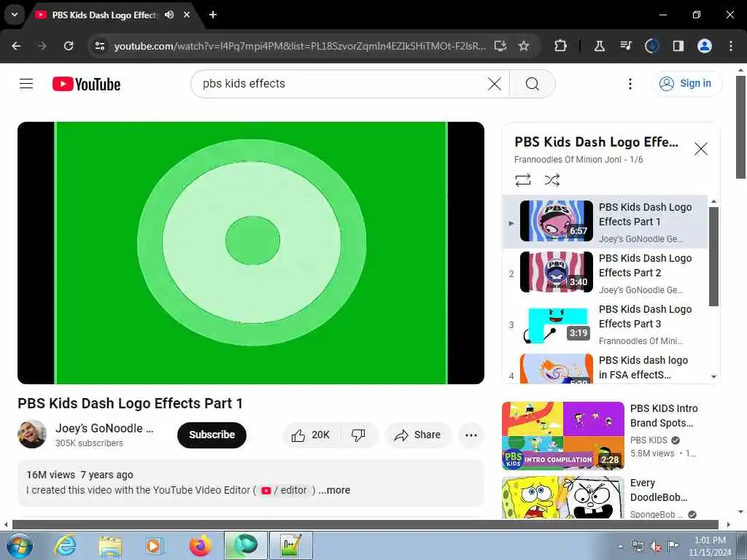Open YouTube settings three-dot menu
This screenshot has height=560, width=747.
tap(630, 84)
